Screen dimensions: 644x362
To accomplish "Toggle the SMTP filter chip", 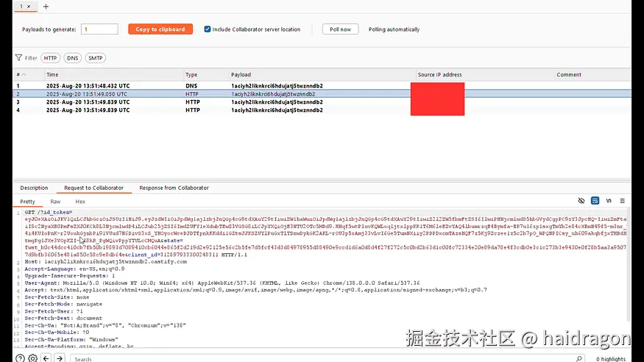I will point(95,58).
